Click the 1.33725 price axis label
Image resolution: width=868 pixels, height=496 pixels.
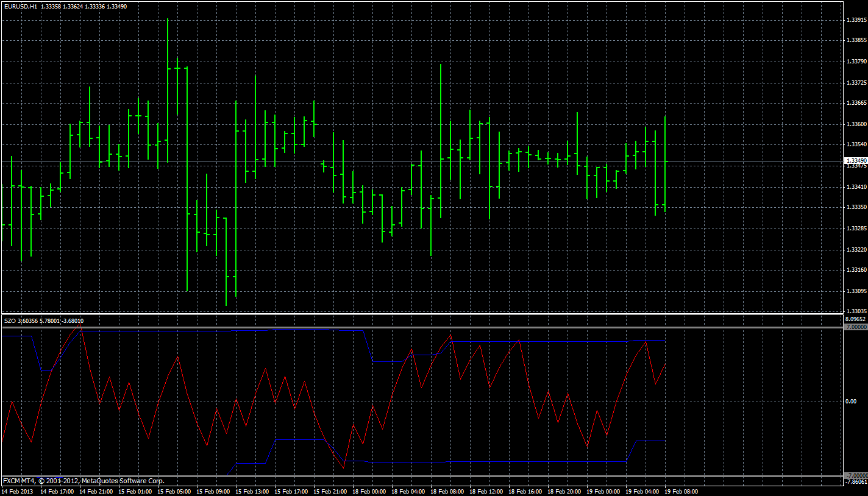coord(856,82)
